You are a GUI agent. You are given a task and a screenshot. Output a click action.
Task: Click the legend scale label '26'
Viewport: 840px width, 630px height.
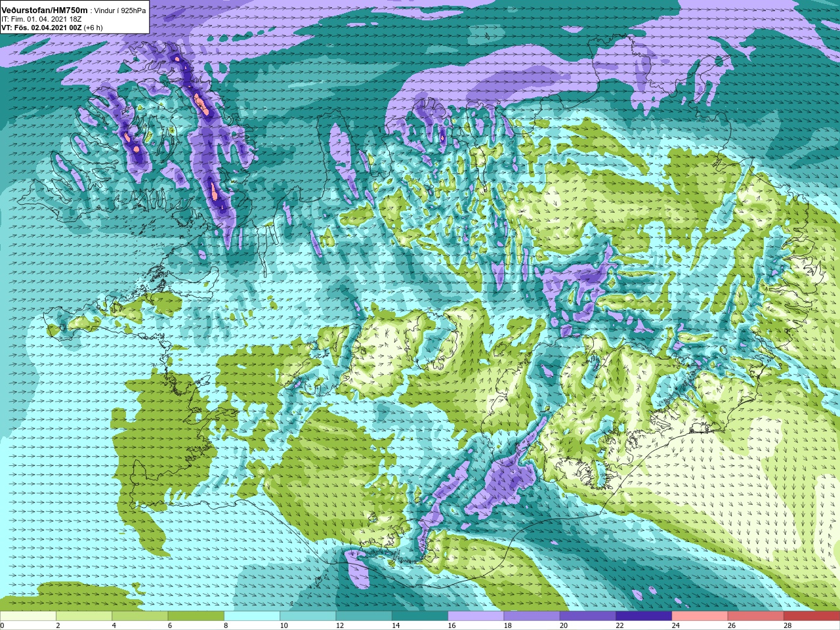point(732,625)
